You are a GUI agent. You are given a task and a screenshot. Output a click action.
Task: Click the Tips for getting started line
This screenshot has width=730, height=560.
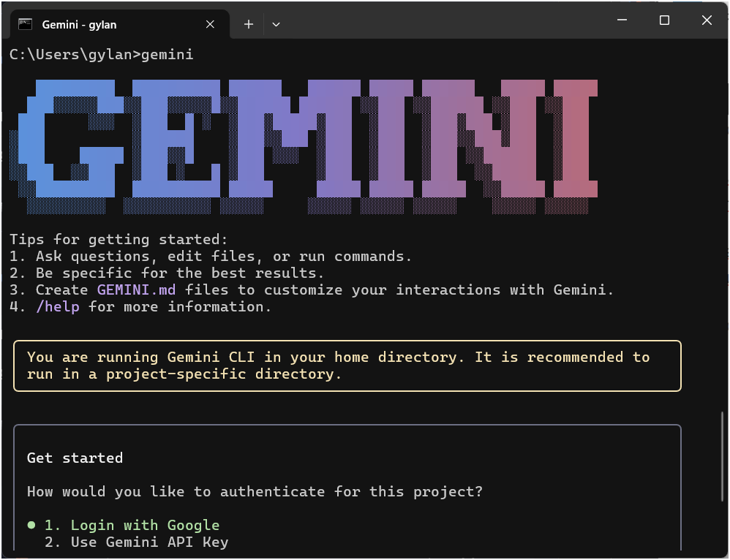click(118, 239)
